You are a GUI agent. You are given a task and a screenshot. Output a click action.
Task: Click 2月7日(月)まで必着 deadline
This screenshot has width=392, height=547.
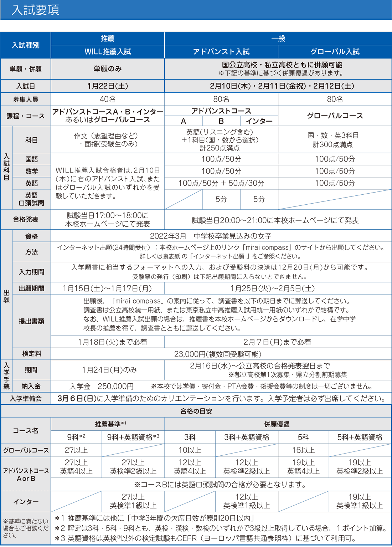coord(277,342)
